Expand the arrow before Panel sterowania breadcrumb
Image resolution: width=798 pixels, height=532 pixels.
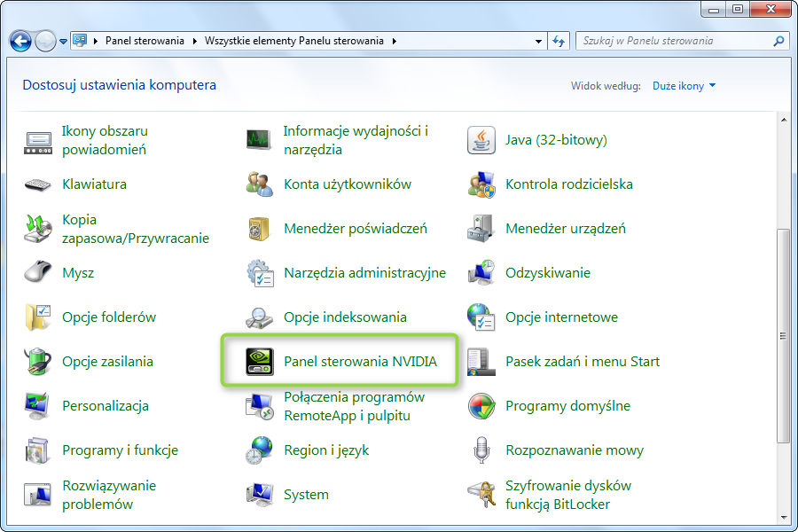[95, 42]
